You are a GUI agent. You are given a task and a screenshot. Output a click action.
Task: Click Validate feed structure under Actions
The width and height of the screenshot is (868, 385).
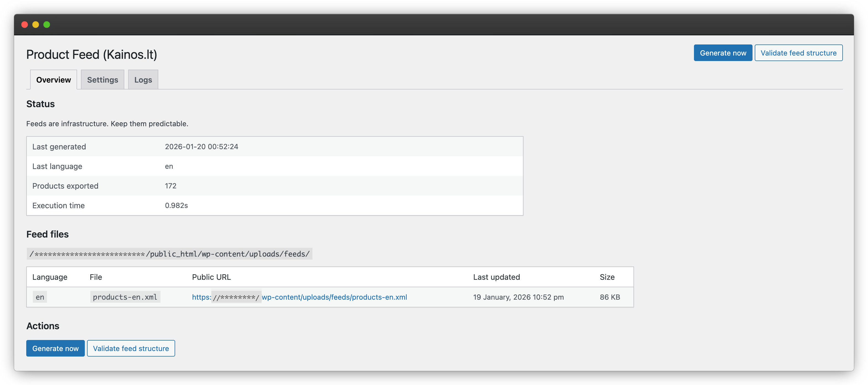131,348
